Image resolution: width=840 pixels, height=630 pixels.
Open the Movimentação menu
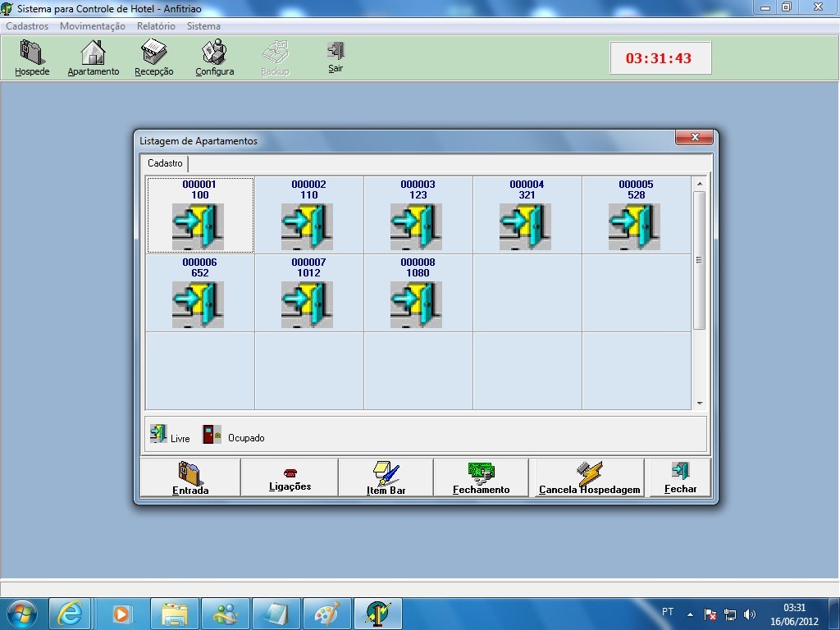[93, 26]
